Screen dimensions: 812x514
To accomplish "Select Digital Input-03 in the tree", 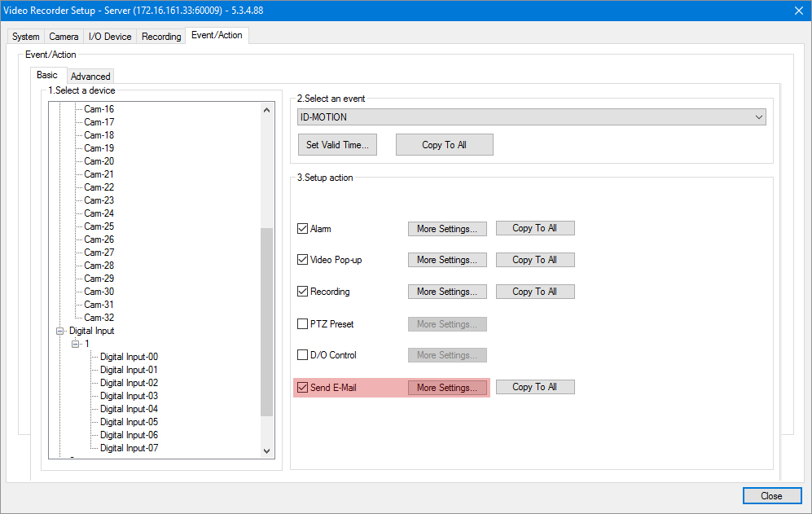I will pyautogui.click(x=129, y=396).
